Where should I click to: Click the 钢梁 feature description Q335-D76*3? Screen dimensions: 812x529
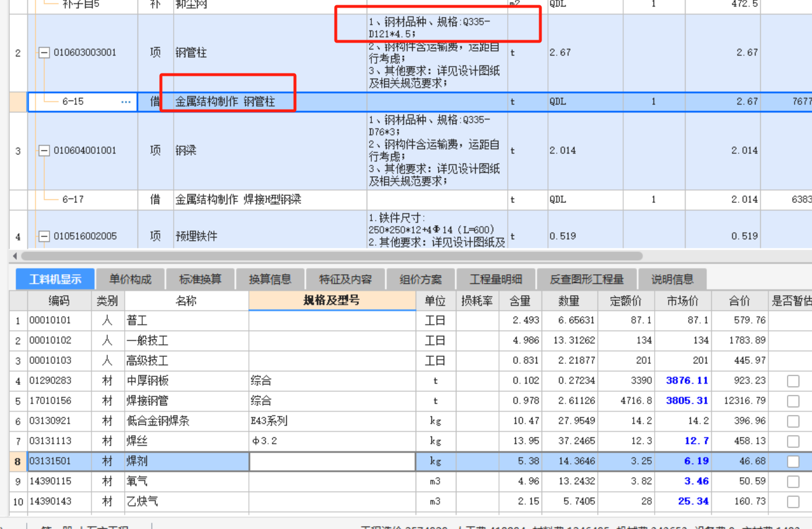[429, 126]
